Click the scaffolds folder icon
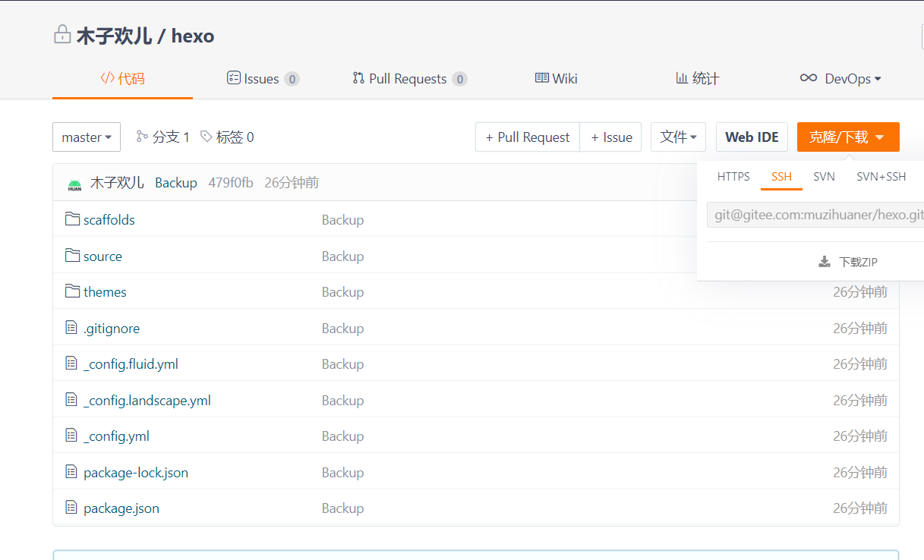The image size is (924, 560). tap(72, 219)
